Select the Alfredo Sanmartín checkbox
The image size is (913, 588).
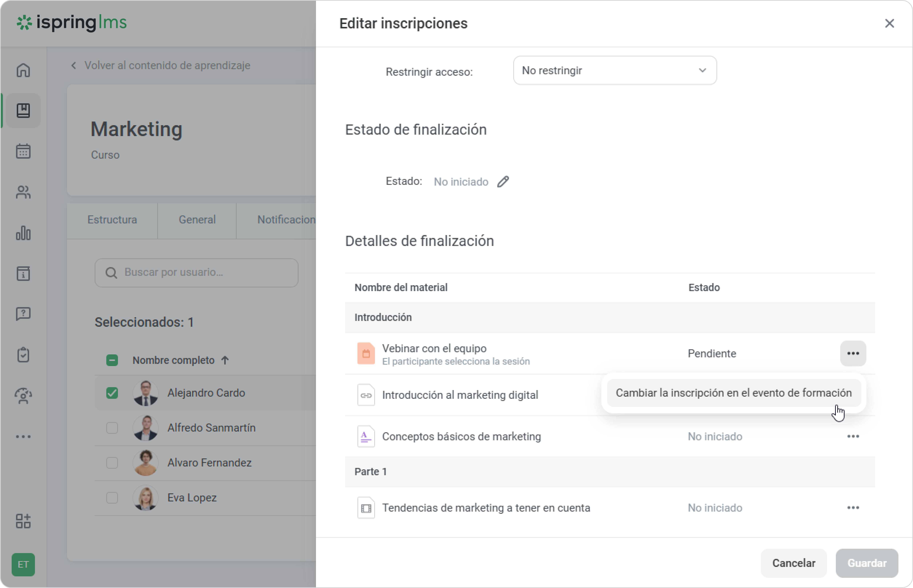(112, 428)
